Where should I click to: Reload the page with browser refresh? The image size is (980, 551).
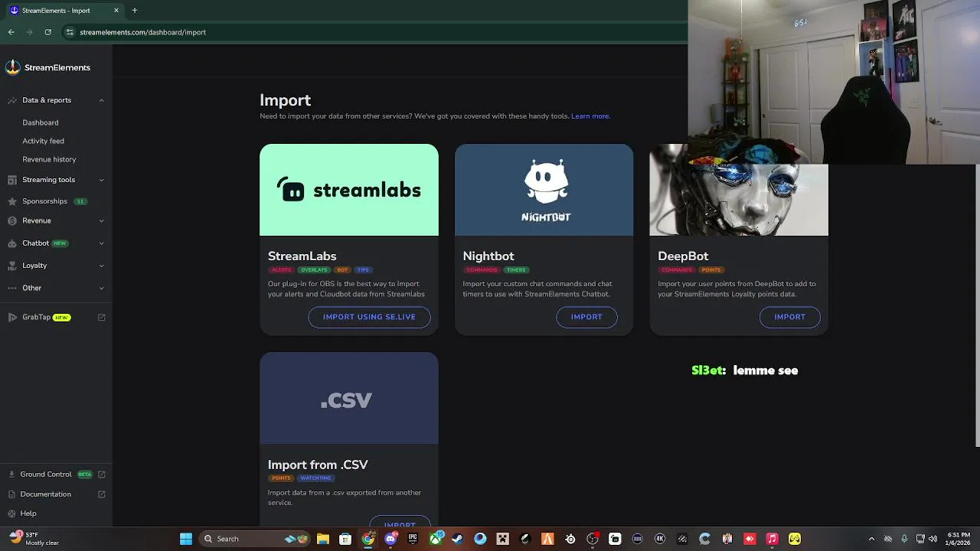pos(47,32)
